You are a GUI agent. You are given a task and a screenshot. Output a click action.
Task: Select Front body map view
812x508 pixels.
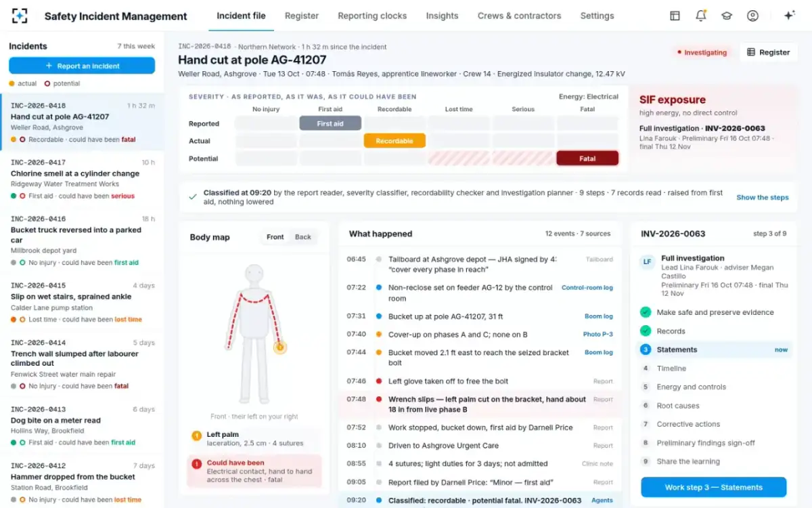275,237
